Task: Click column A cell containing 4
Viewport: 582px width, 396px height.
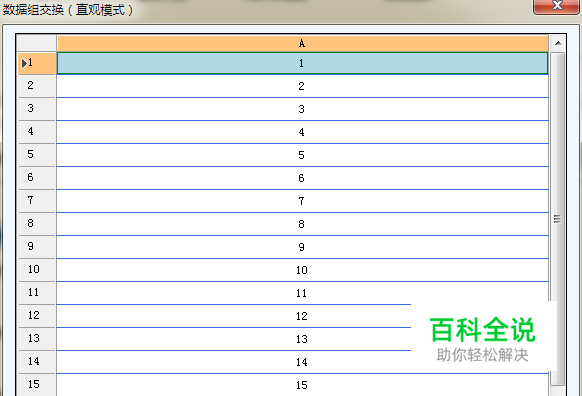Action: point(303,132)
